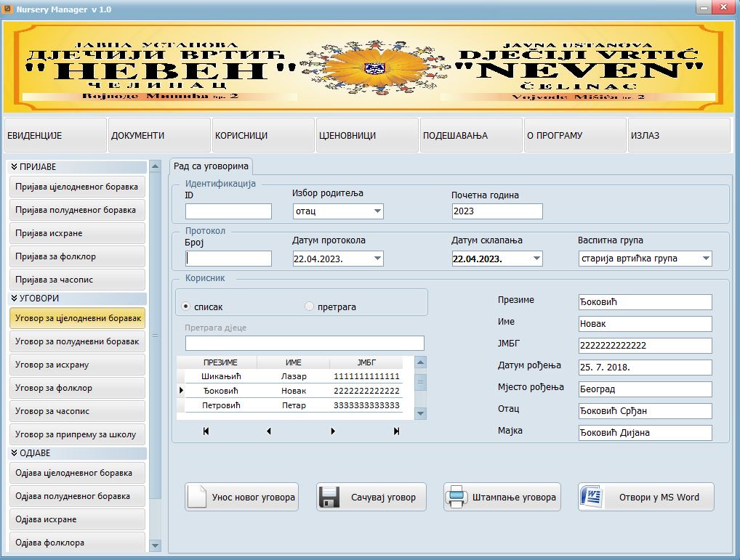Open Одјава цјелодневног боравка
The width and height of the screenshot is (740, 560).
point(77,472)
